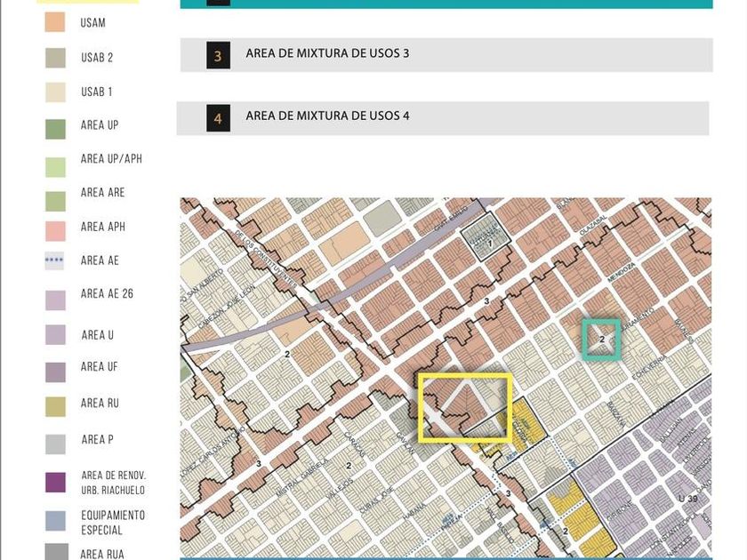This screenshot has width=747, height=560.
Task: Open the Area de Mixtura de Usos 4 row
Action: [443, 118]
